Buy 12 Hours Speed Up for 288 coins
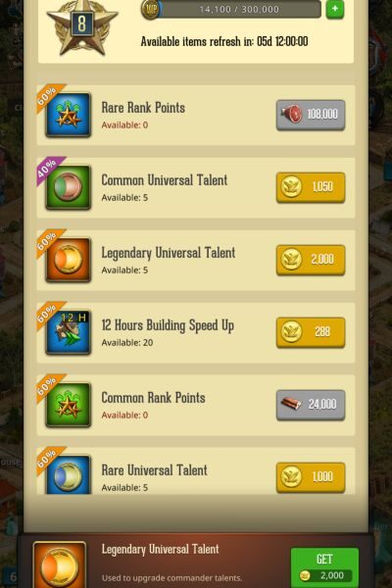 311,332
